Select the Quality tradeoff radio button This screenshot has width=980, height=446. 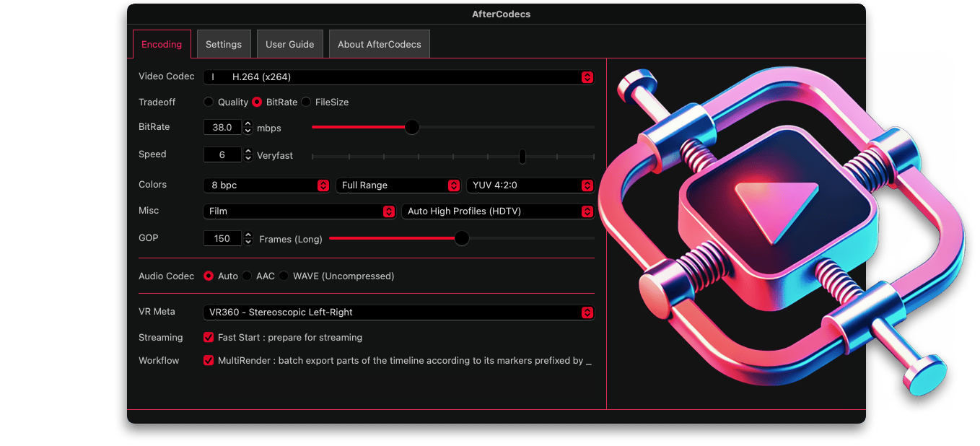(x=209, y=102)
